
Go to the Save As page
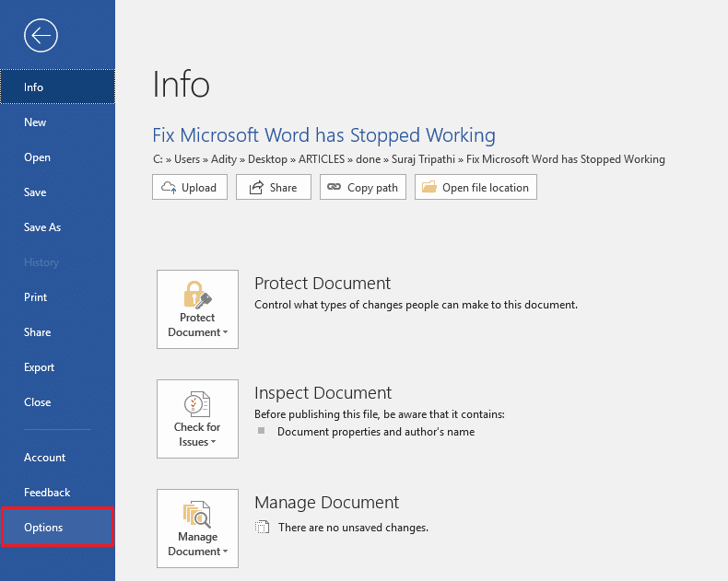pos(42,227)
